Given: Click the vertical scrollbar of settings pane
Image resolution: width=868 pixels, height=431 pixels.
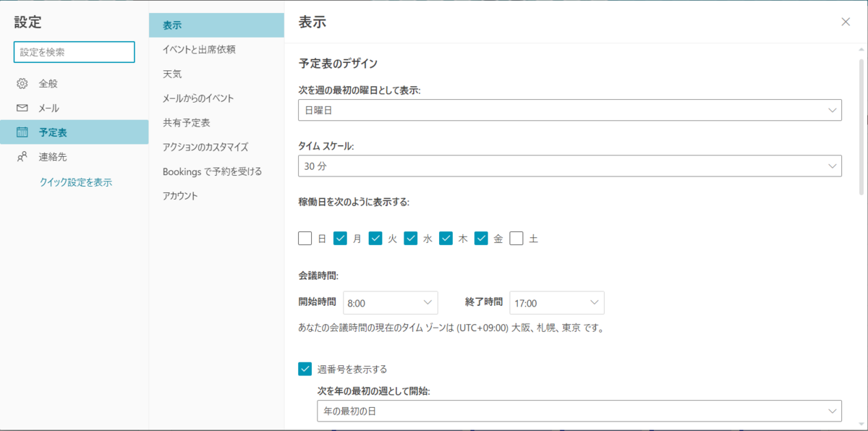Looking at the screenshot, I should tap(861, 127).
